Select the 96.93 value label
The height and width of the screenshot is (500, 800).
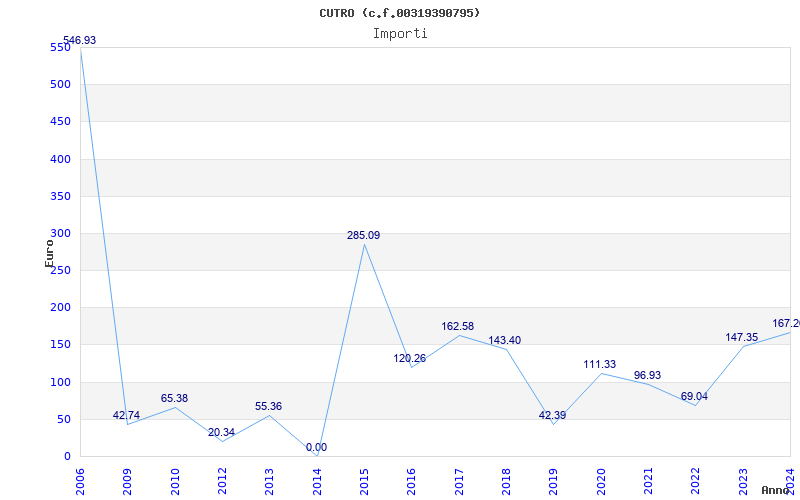click(x=647, y=376)
